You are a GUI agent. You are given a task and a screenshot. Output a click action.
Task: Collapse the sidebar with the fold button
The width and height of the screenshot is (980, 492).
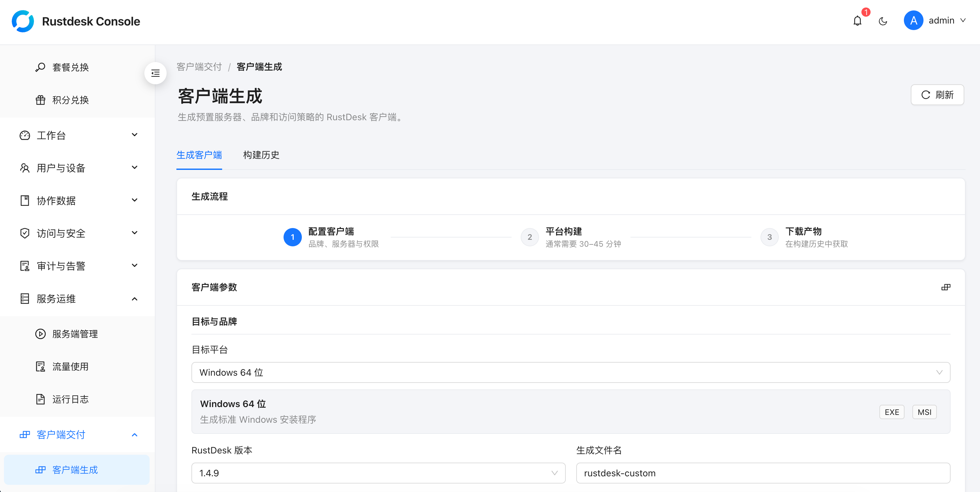click(155, 73)
